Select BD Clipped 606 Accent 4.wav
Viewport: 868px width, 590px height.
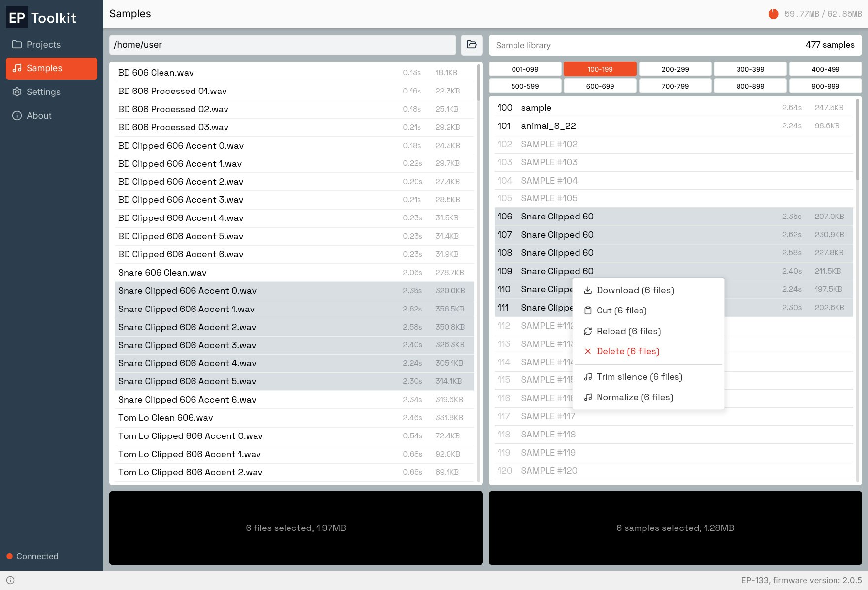(x=294, y=218)
